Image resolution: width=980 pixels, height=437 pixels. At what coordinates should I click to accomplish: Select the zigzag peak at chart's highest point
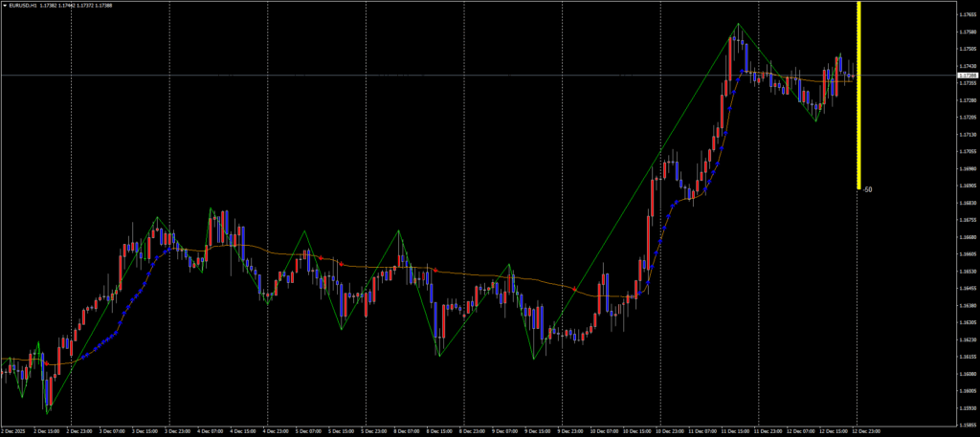point(738,24)
